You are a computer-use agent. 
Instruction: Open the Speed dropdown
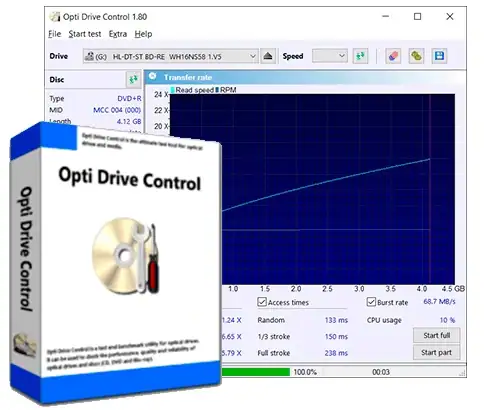[330, 56]
